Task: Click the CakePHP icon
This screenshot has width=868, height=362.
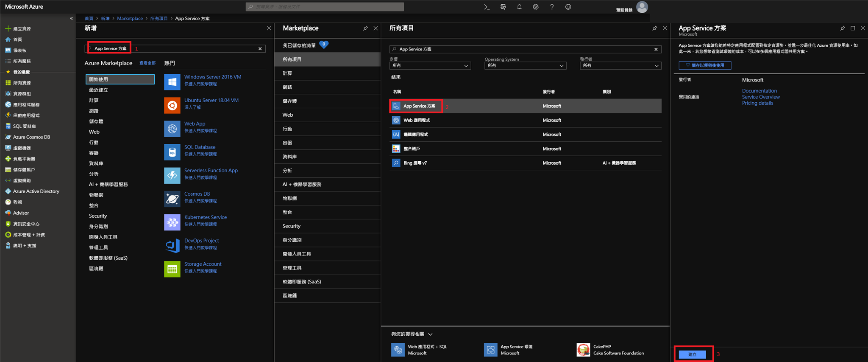Action: [583, 350]
